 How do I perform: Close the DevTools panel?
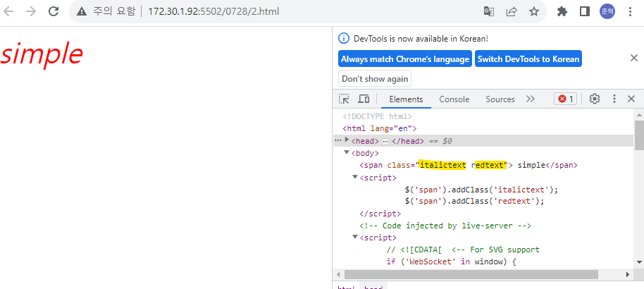coord(631,99)
